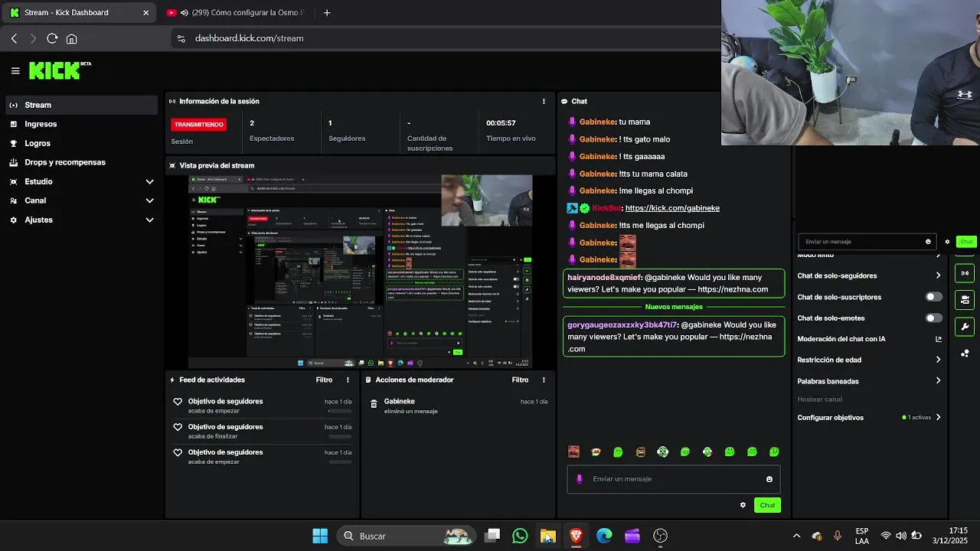Click the wrench tools icon in right sidebar
This screenshot has width=980, height=551.
(x=965, y=326)
